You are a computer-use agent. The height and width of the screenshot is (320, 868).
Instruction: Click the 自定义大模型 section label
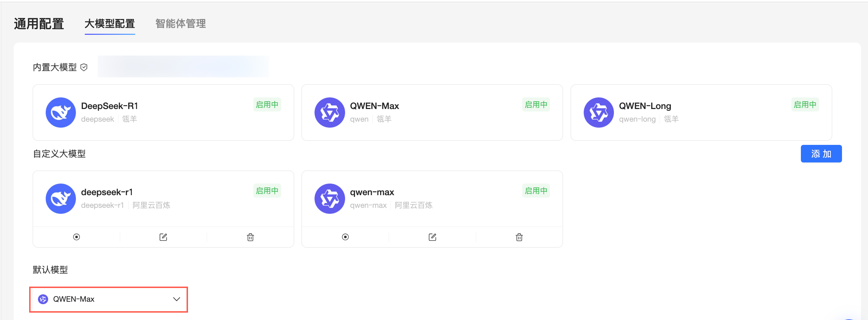[x=59, y=154]
